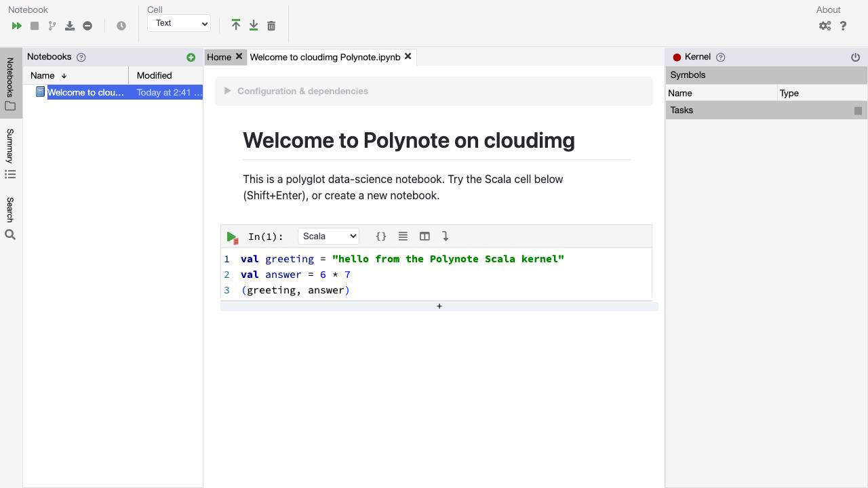Click the red kernel status indicator
This screenshot has height=488, width=868.
(677, 58)
